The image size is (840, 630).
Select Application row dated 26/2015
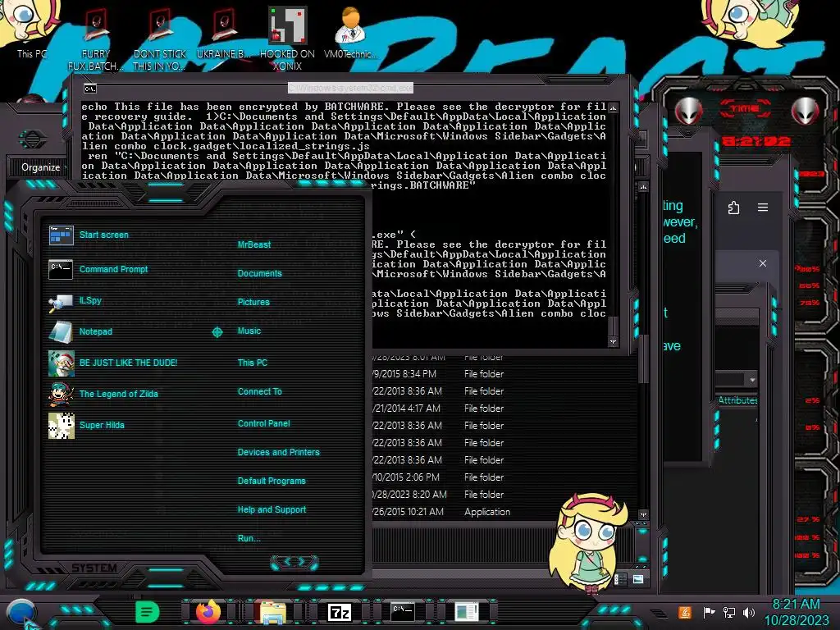(x=504, y=512)
